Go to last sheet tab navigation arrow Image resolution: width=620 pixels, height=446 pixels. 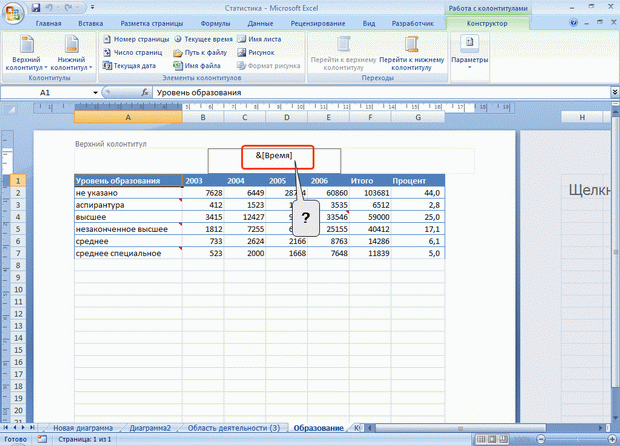[32, 427]
